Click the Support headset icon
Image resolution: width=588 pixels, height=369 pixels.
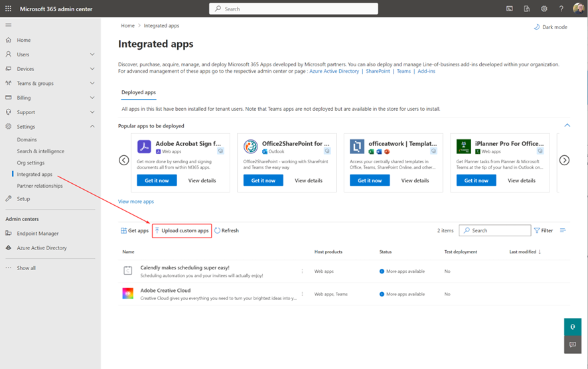(x=8, y=111)
